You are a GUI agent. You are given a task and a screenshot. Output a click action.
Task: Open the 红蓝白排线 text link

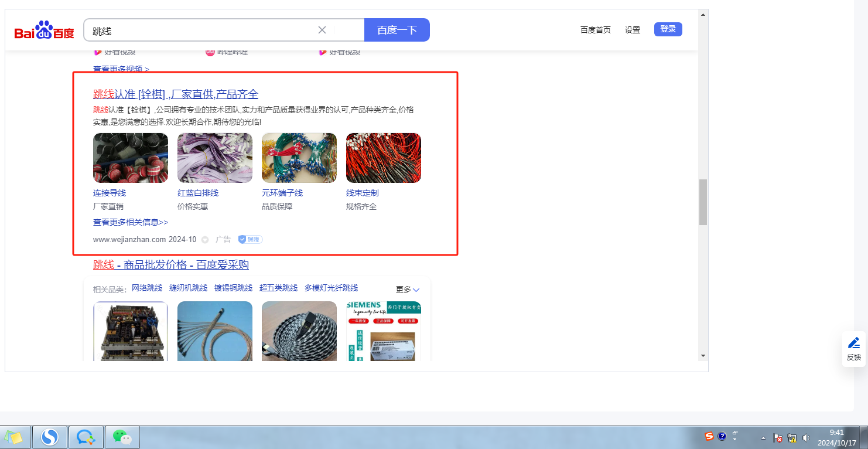pyautogui.click(x=198, y=193)
